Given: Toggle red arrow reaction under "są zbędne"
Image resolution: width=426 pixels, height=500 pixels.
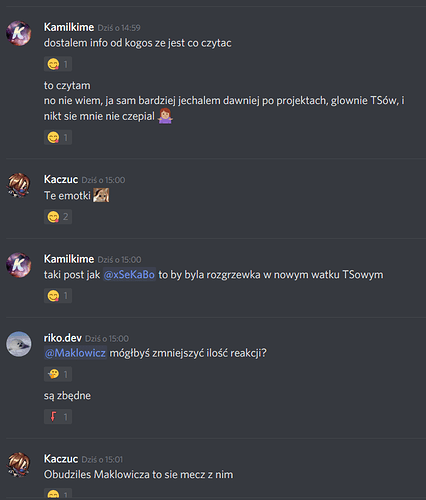Looking at the screenshot, I should tap(58, 417).
